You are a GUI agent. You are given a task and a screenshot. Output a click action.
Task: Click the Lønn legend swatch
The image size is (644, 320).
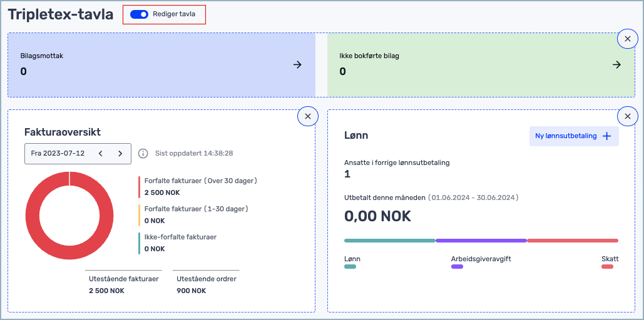350,267
